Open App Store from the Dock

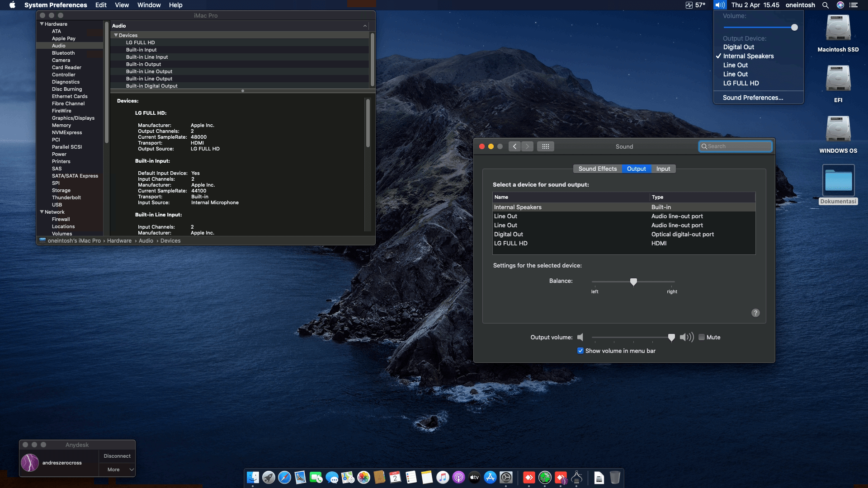point(490,477)
